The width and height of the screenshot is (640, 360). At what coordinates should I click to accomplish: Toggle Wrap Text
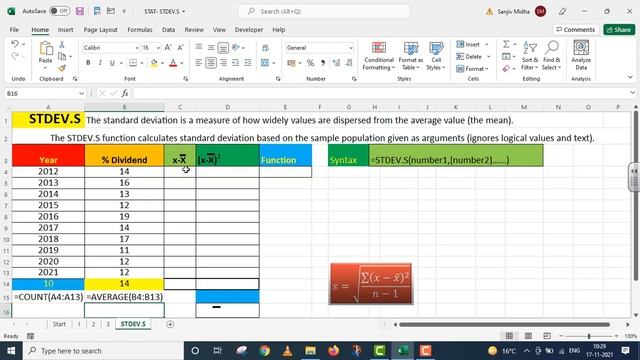coord(265,48)
